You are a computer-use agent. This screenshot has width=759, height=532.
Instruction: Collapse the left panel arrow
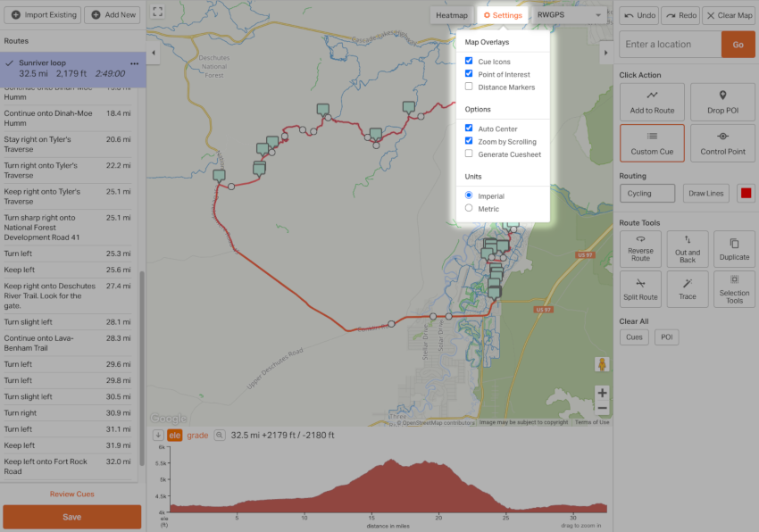point(154,53)
